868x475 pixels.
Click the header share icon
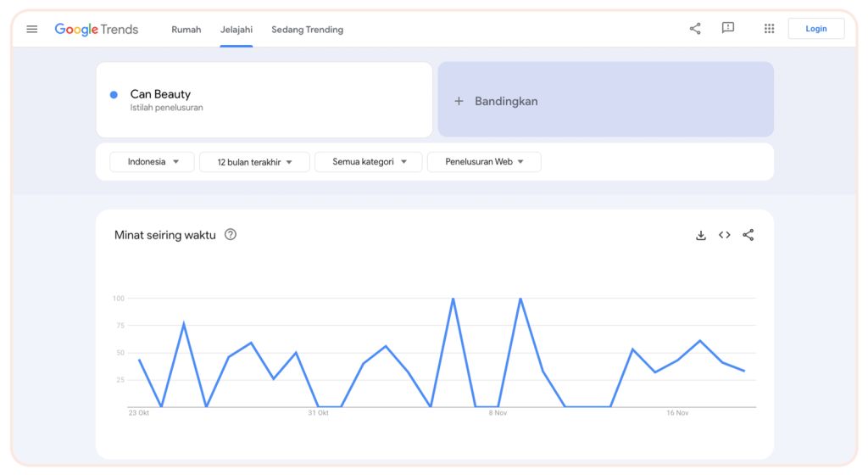[695, 29]
